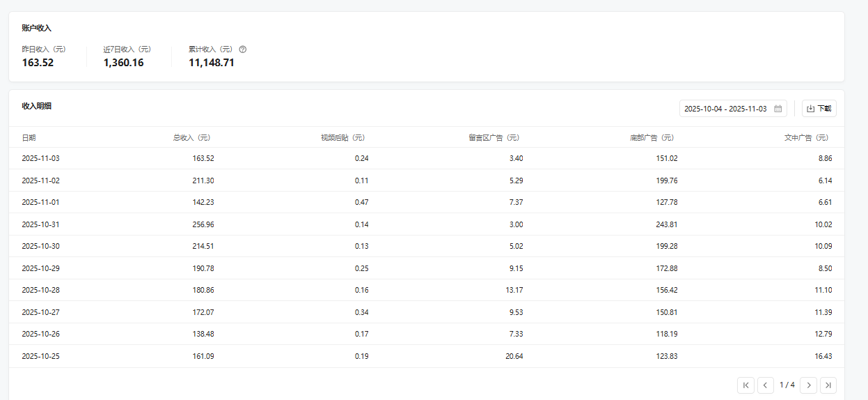Click the 收入明细 section title
This screenshot has width=868, height=400.
pos(36,106)
